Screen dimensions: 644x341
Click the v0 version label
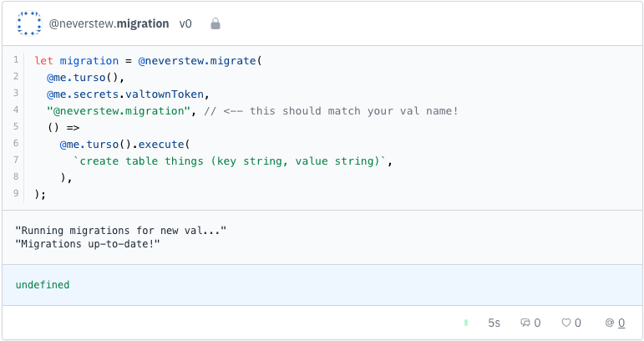tap(185, 24)
